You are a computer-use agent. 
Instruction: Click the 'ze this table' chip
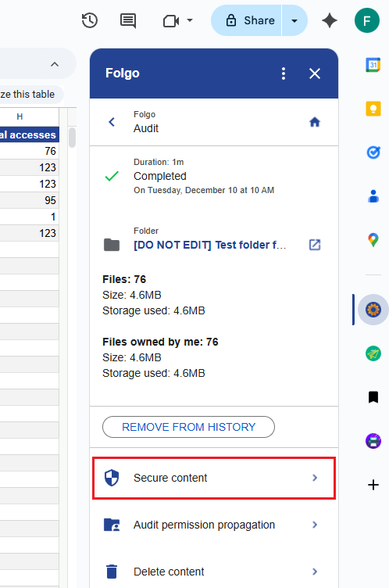[31, 94]
